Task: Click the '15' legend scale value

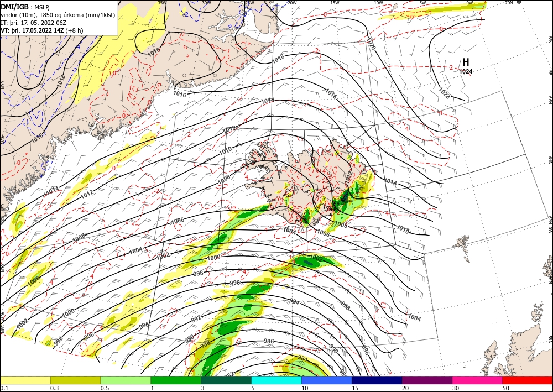Action: (355, 388)
